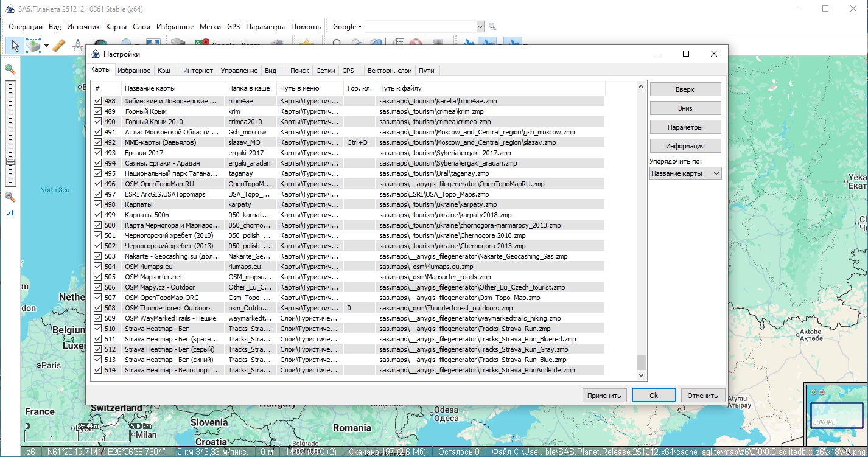The width and height of the screenshot is (868, 457).
Task: Open the Метки menu
Action: pos(210,27)
